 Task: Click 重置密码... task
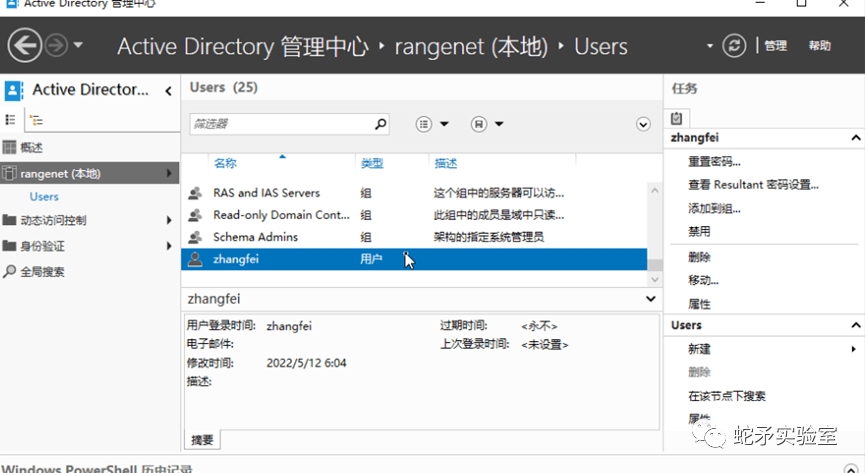[714, 162]
